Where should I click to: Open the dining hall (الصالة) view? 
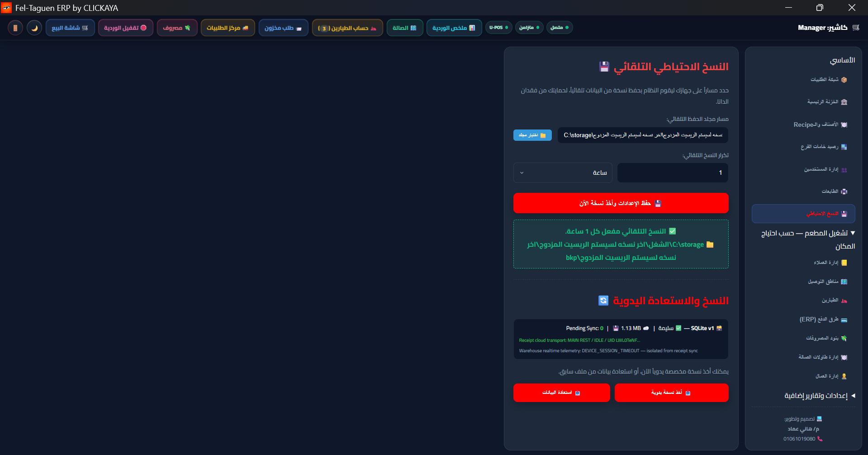[405, 28]
